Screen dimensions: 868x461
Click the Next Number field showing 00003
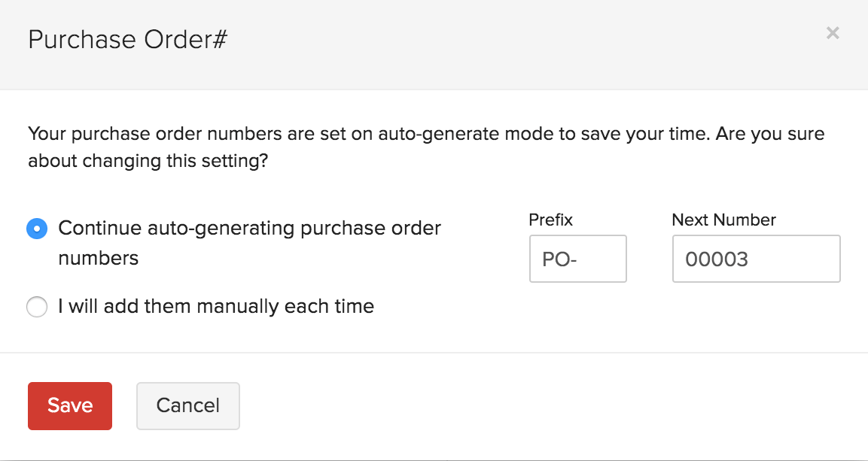click(755, 259)
